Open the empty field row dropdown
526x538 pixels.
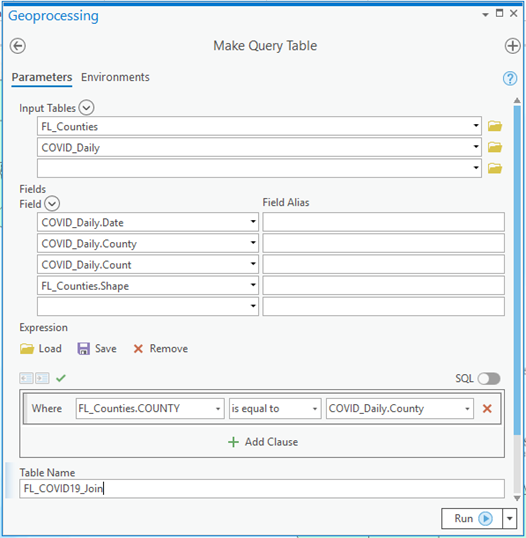pyautogui.click(x=253, y=306)
